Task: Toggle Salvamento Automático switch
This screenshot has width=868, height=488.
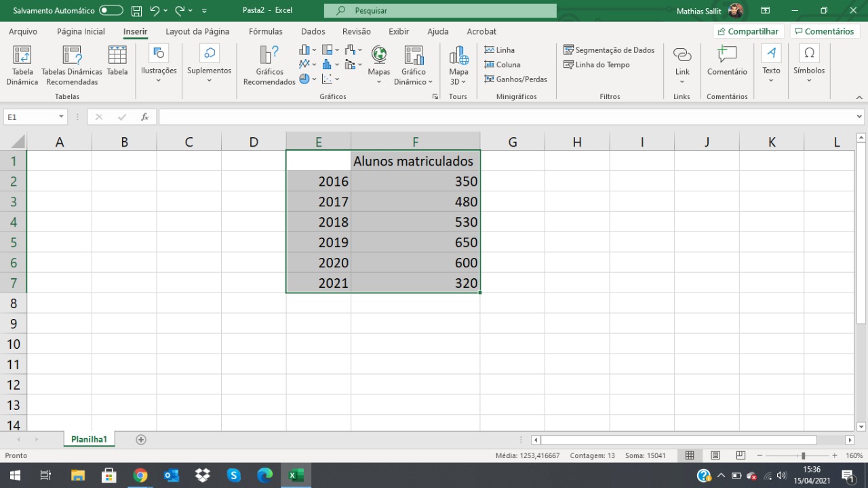Action: click(x=111, y=11)
